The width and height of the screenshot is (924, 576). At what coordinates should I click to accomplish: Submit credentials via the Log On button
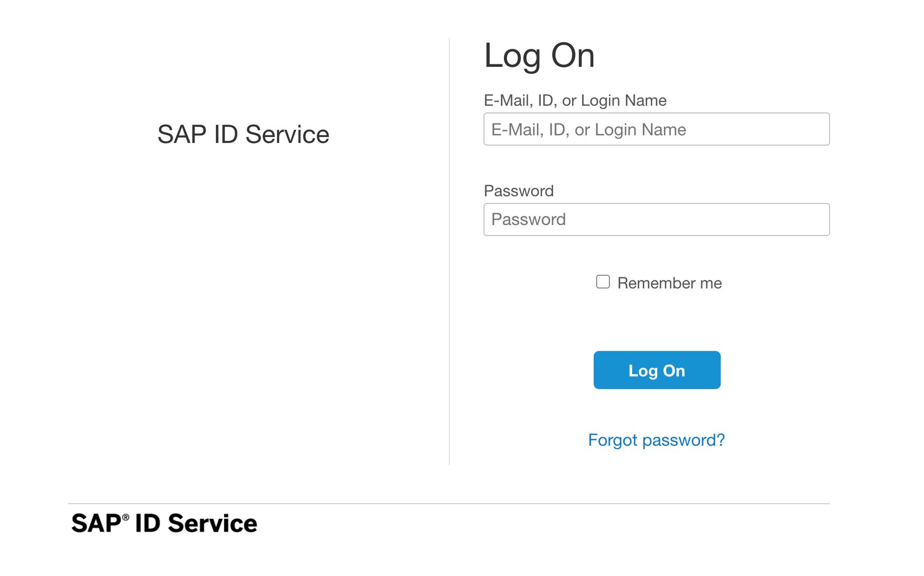click(656, 370)
